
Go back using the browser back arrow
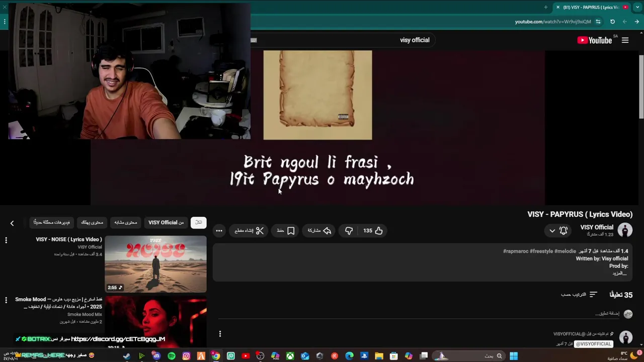(636, 22)
